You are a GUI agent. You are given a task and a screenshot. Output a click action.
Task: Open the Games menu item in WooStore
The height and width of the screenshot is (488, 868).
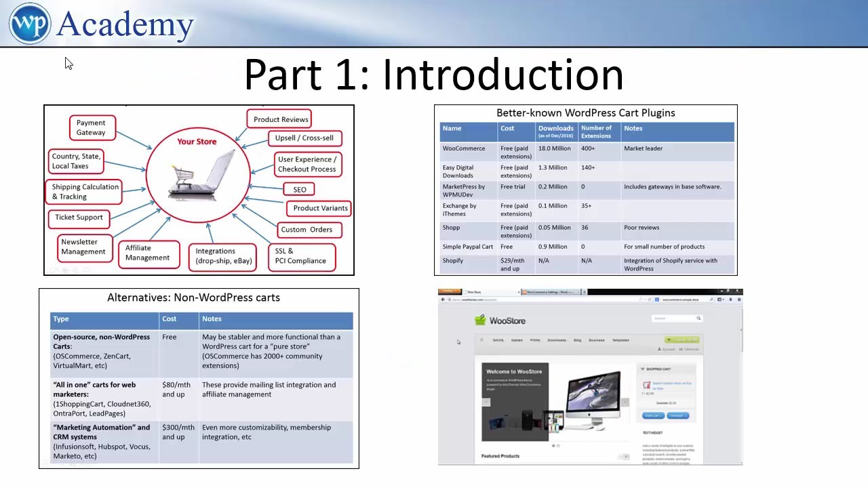tap(517, 340)
